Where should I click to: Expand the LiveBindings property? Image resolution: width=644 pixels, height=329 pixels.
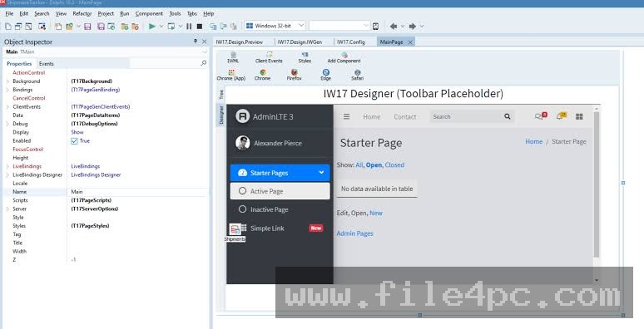[7, 166]
